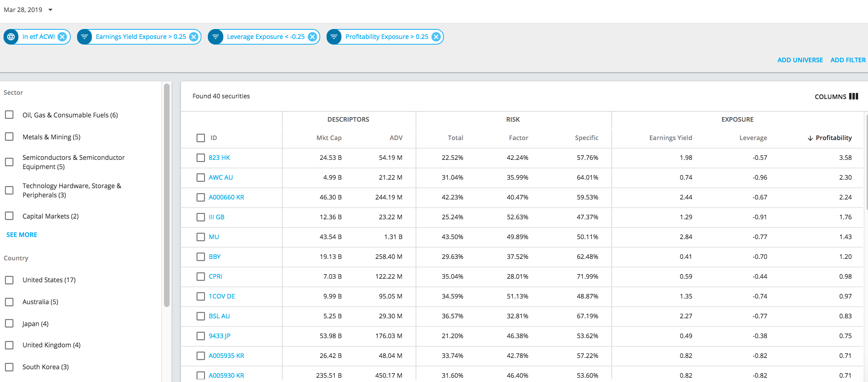Click the sort arrow beside Profitability
Screen dimensions: 868x382
coord(810,138)
